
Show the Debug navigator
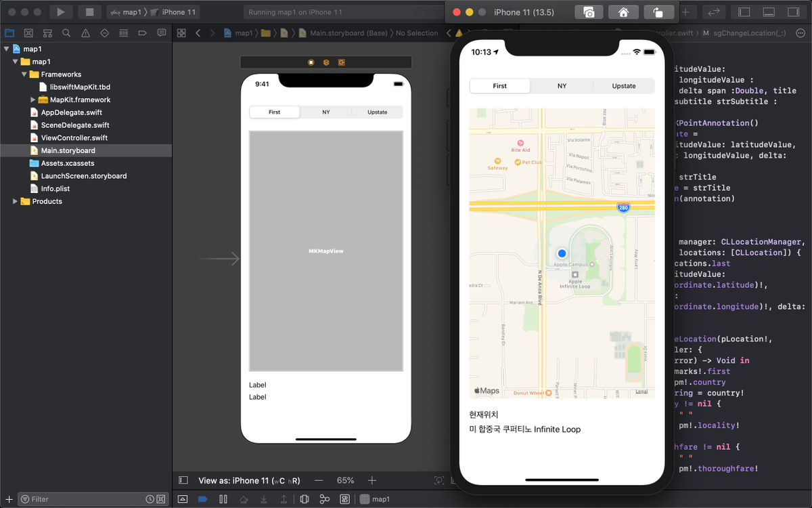click(123, 33)
